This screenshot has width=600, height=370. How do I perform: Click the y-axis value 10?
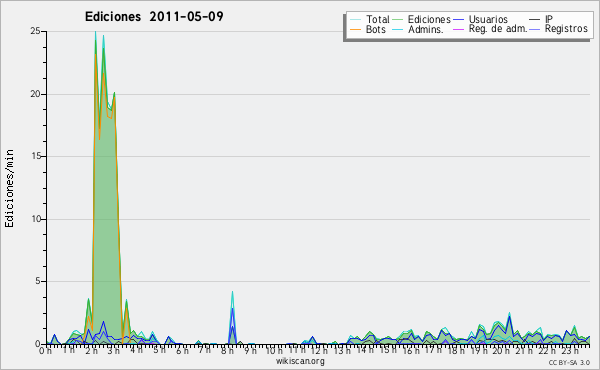(x=36, y=219)
